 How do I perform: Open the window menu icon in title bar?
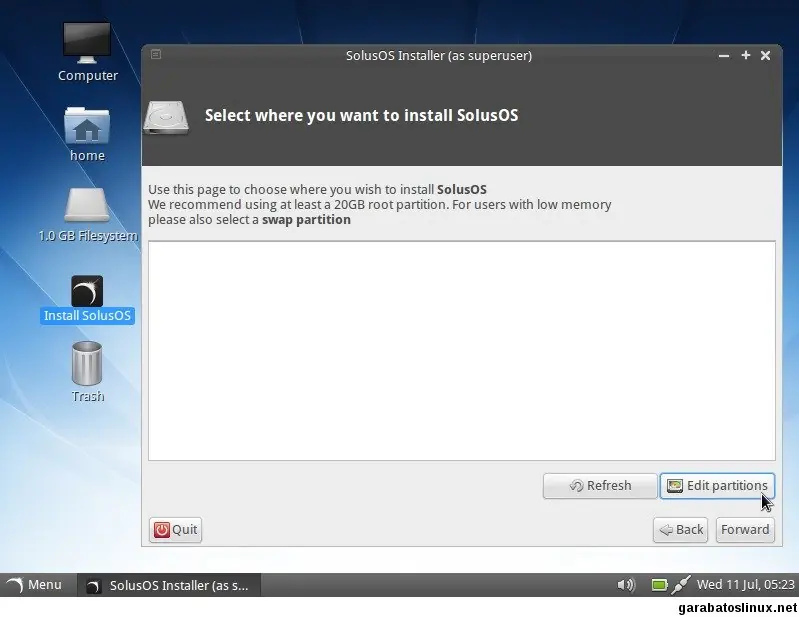[x=156, y=54]
